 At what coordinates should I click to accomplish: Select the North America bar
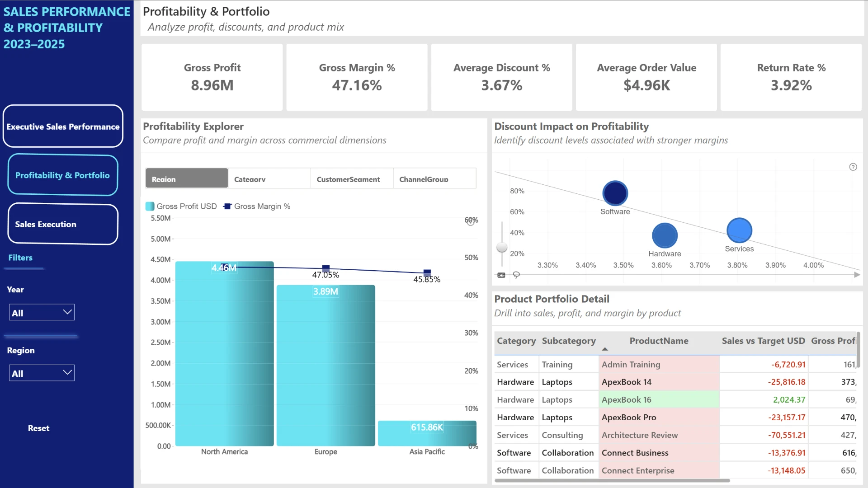tap(225, 354)
